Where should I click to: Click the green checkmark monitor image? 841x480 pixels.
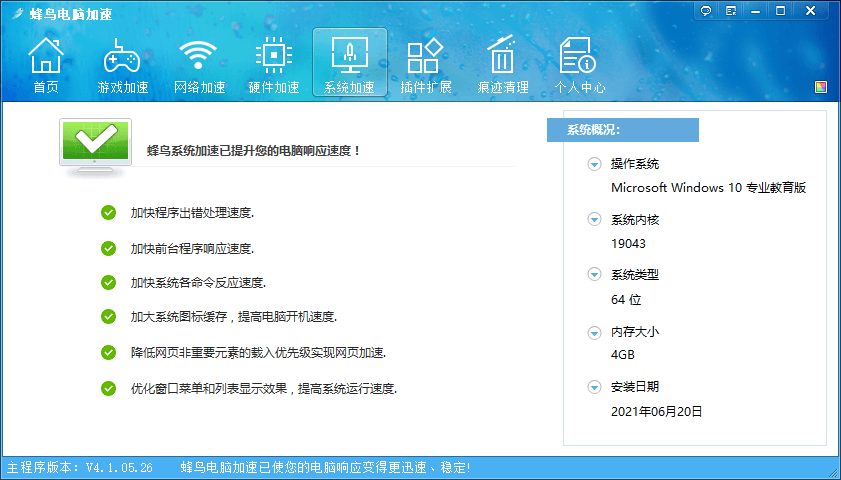click(95, 147)
